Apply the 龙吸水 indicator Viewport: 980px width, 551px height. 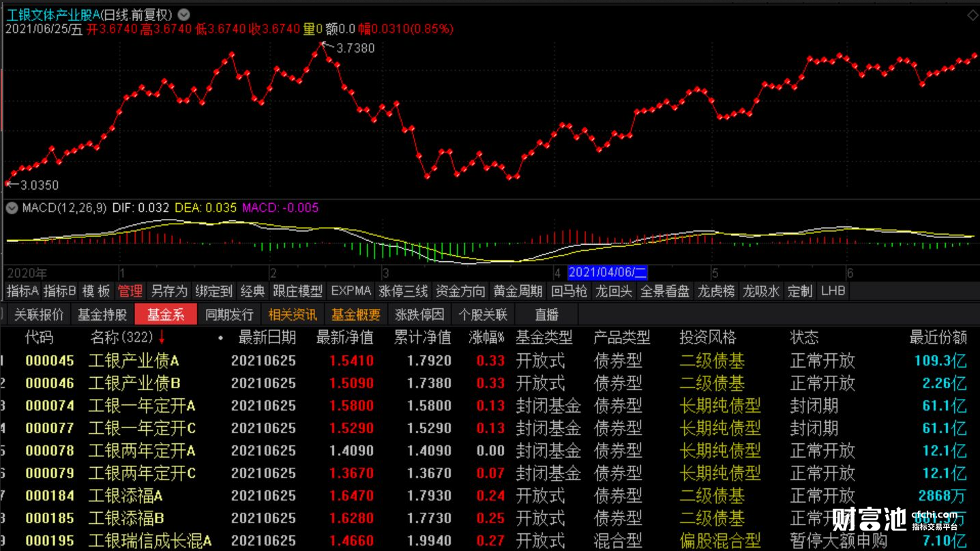coord(761,291)
